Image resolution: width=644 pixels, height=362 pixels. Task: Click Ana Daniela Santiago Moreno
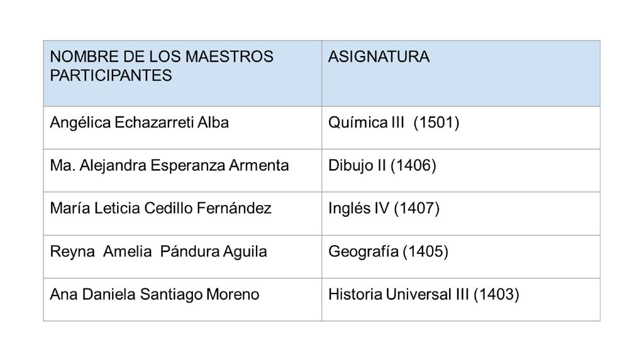(155, 295)
